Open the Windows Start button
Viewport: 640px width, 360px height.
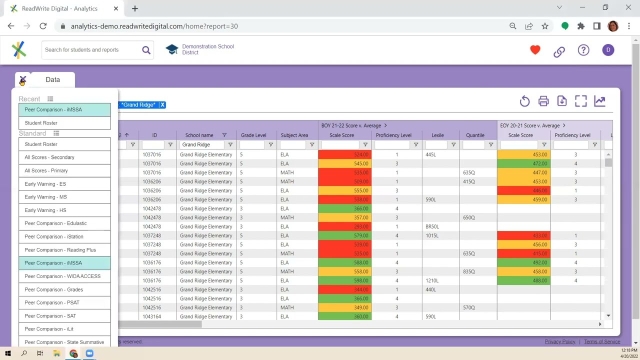(8, 353)
